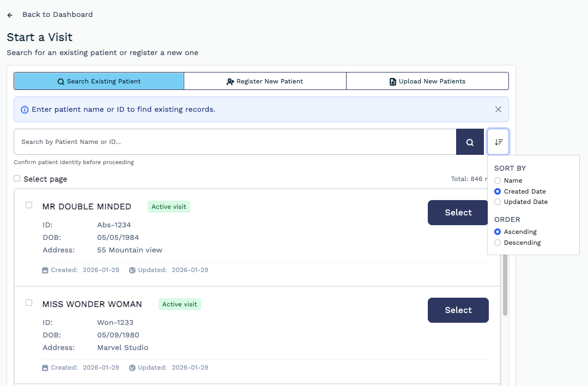The width and height of the screenshot is (588, 386).
Task: Click the info circle icon in banner
Action: pos(25,110)
